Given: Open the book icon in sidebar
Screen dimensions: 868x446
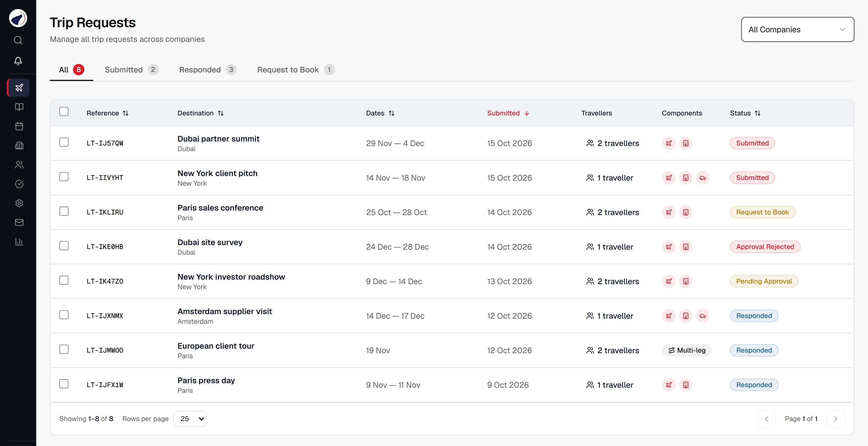Looking at the screenshot, I should (19, 107).
